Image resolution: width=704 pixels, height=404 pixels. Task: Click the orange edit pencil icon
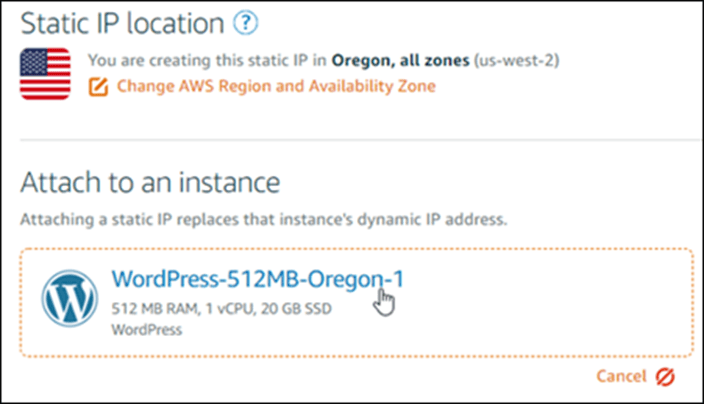tap(98, 86)
